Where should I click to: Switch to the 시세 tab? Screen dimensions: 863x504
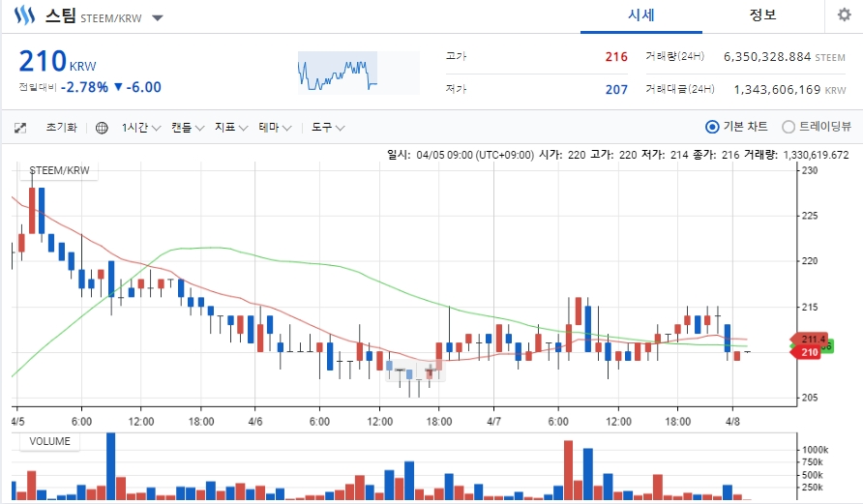(641, 15)
